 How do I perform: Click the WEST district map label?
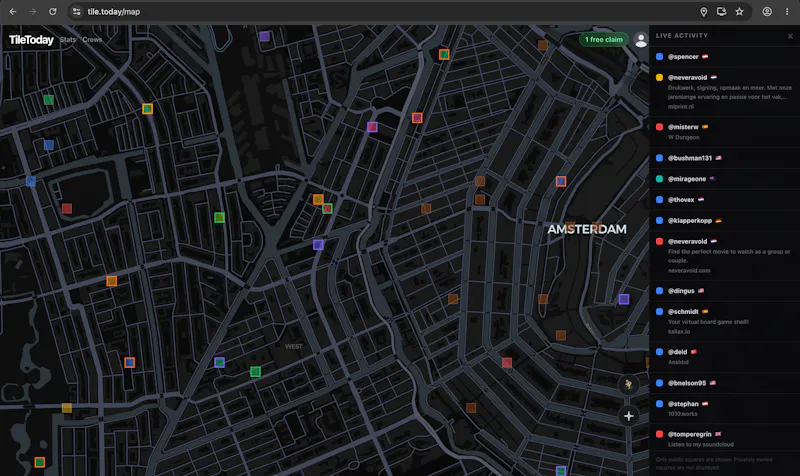[x=293, y=346]
